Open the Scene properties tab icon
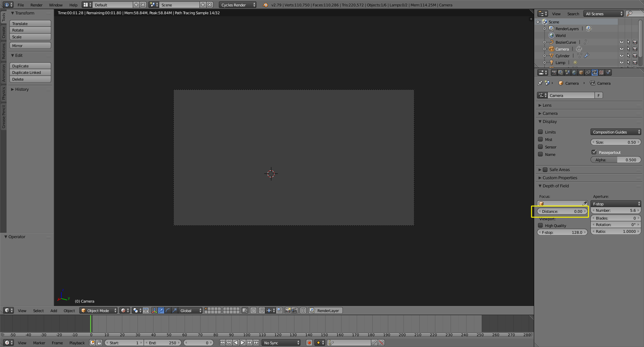Screen dimensions: 644x347 click(x=567, y=73)
